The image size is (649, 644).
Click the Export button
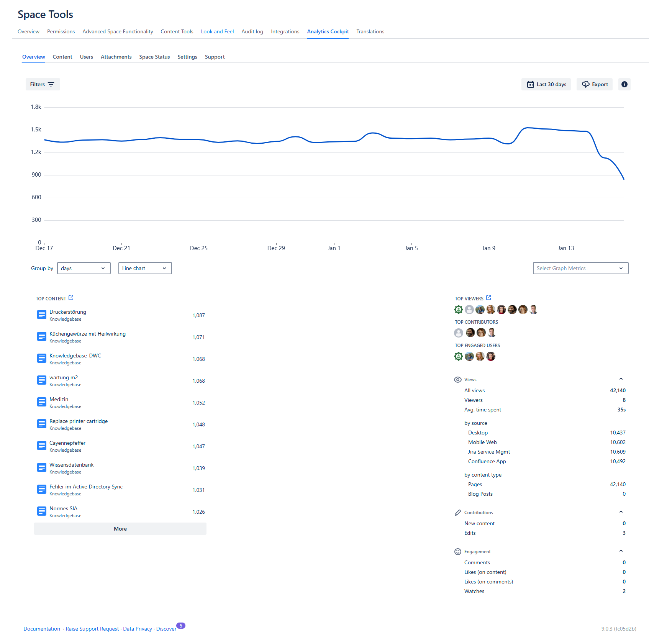coord(594,84)
